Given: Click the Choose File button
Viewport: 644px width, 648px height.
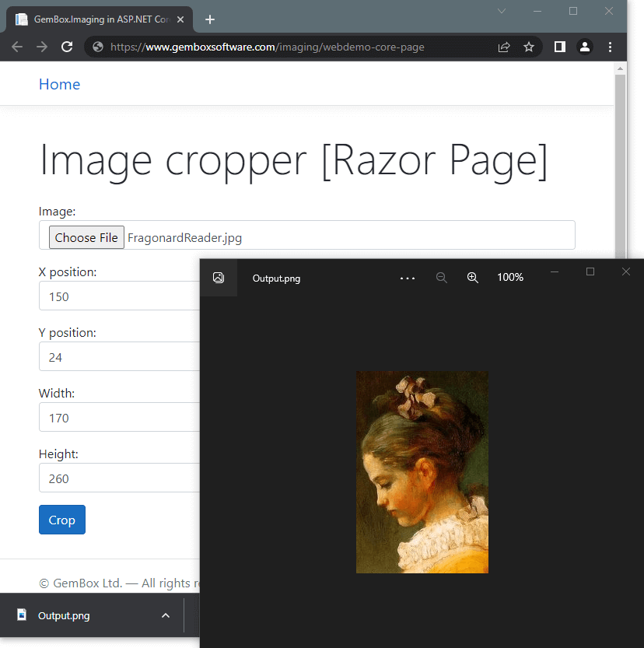Looking at the screenshot, I should [86, 237].
